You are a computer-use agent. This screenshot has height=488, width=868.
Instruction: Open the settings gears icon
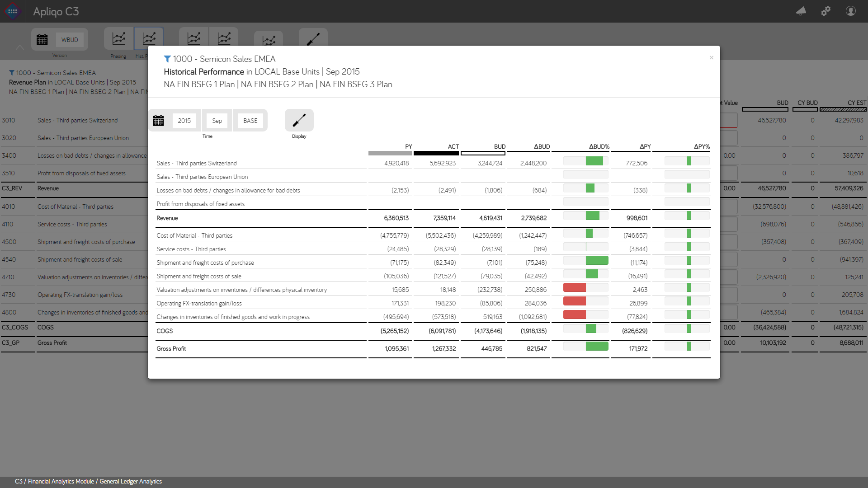pos(826,11)
